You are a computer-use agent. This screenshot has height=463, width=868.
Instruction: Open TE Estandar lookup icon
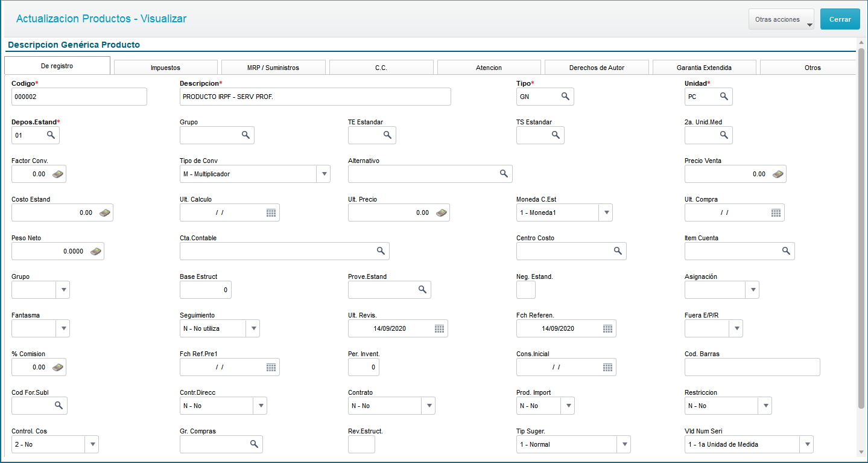click(x=387, y=135)
